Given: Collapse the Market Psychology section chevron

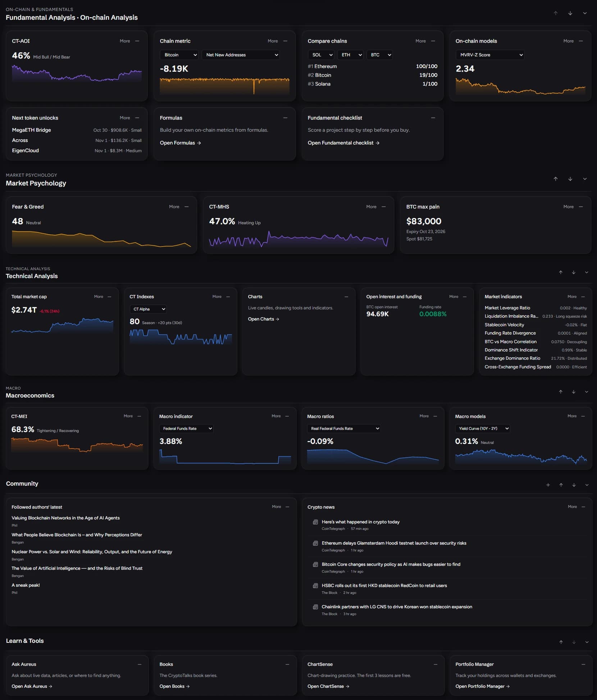Looking at the screenshot, I should pyautogui.click(x=585, y=179).
